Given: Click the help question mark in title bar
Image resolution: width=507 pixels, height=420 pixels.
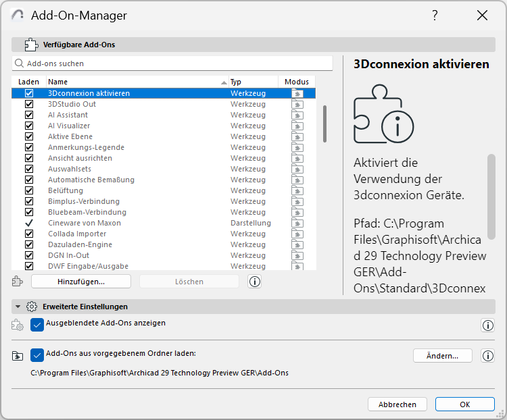Looking at the screenshot, I should click(x=435, y=16).
